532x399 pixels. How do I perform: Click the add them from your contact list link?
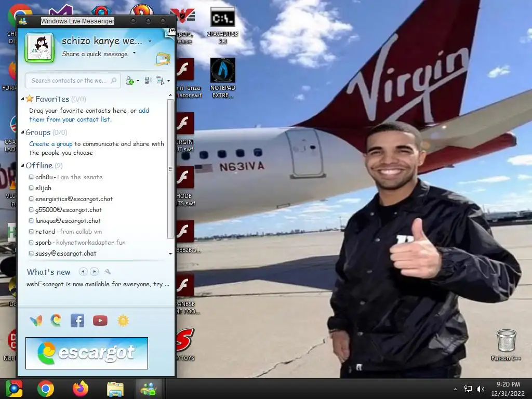pos(89,115)
